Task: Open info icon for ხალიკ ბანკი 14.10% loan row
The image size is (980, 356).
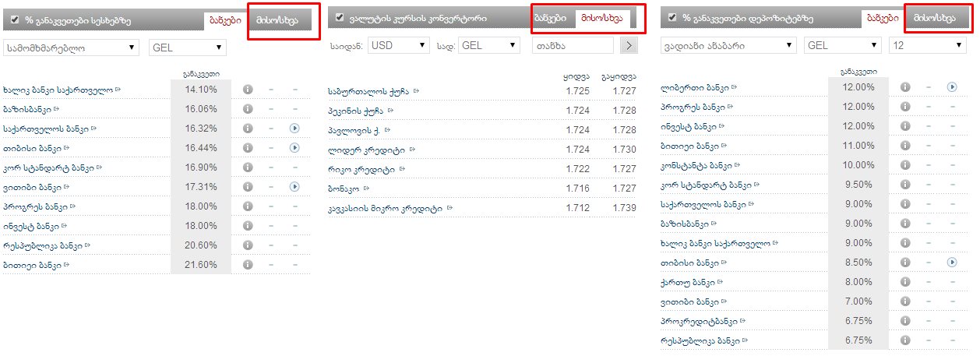Action: pyautogui.click(x=247, y=90)
